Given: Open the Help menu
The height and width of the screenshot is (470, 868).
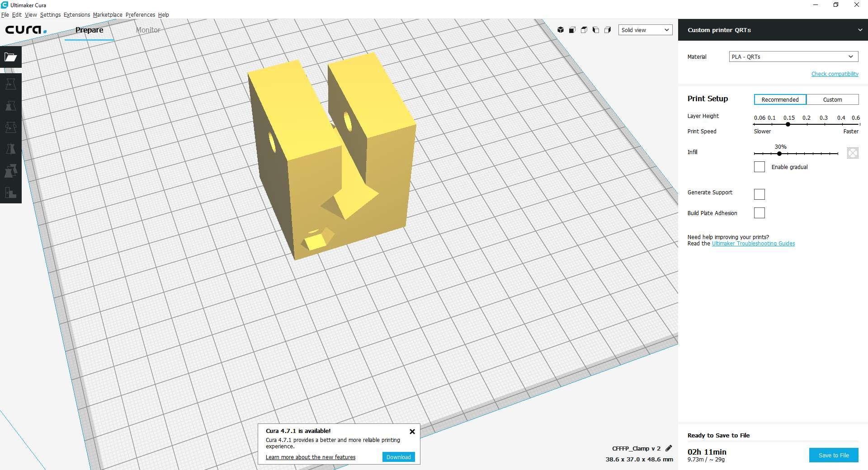Looking at the screenshot, I should click(x=163, y=14).
